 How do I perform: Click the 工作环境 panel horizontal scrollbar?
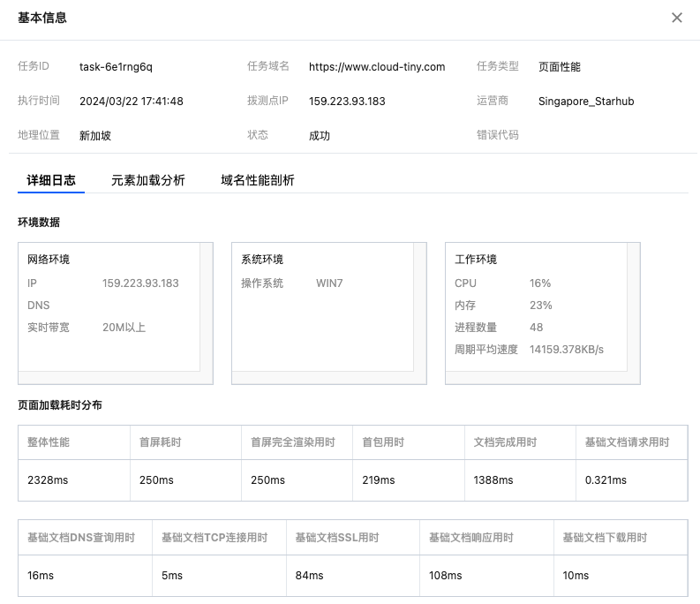click(x=537, y=378)
